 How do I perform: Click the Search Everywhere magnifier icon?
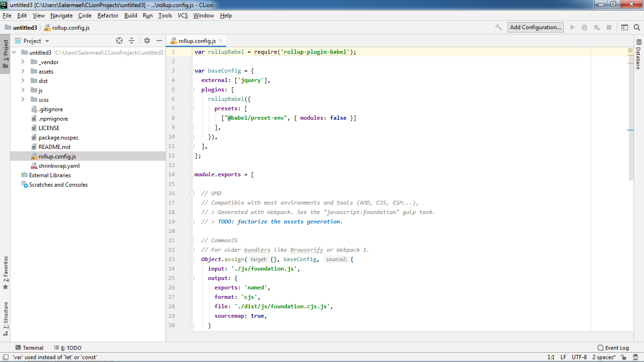pyautogui.click(x=636, y=27)
